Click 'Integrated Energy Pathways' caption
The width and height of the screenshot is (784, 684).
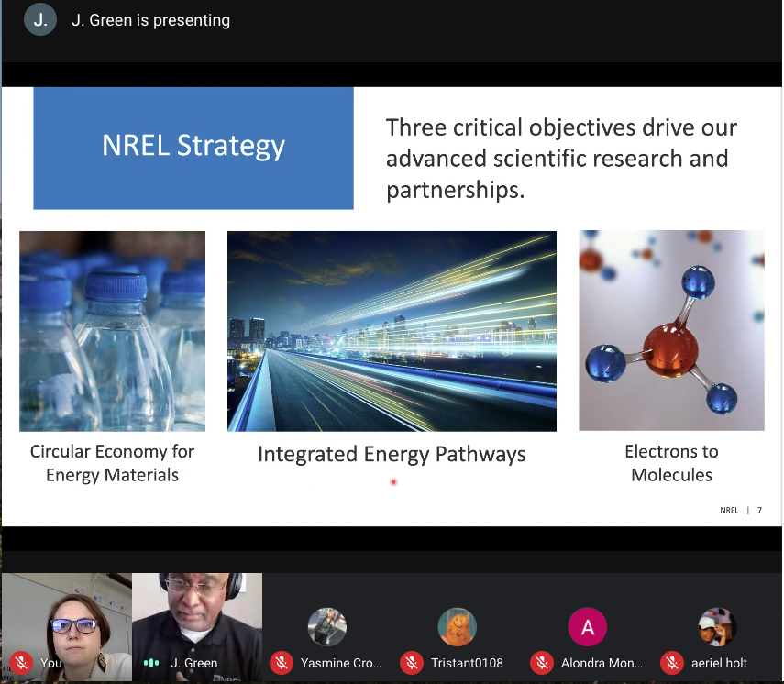pos(392,454)
